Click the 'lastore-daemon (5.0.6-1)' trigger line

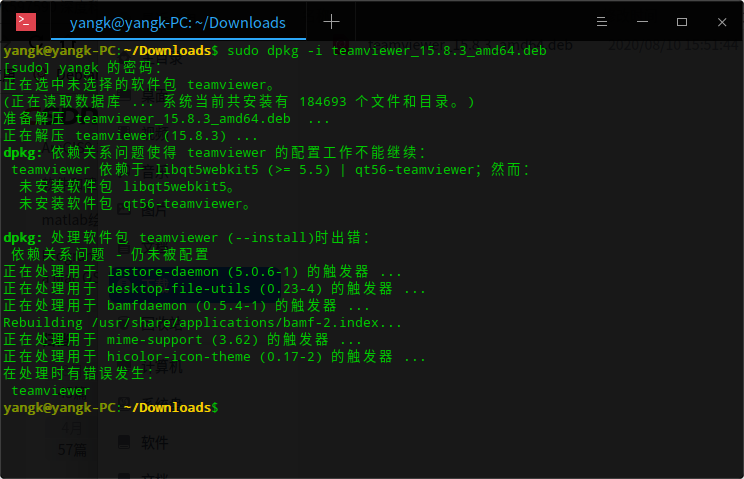pyautogui.click(x=202, y=272)
